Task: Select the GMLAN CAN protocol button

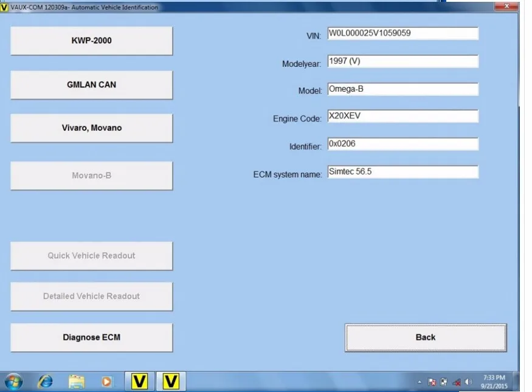Action: pyautogui.click(x=92, y=84)
